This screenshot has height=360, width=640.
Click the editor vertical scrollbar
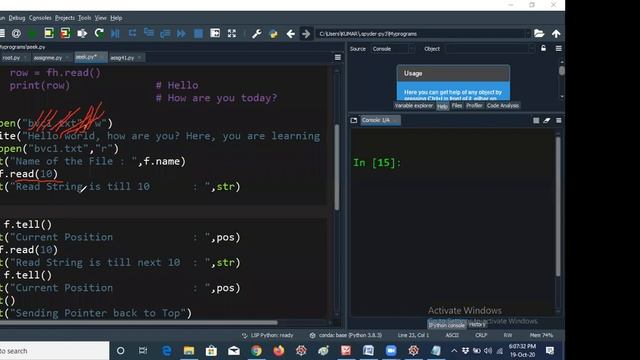coord(337,167)
